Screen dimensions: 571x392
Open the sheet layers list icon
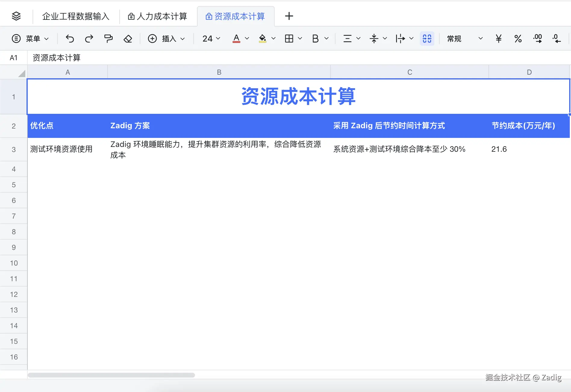(16, 16)
